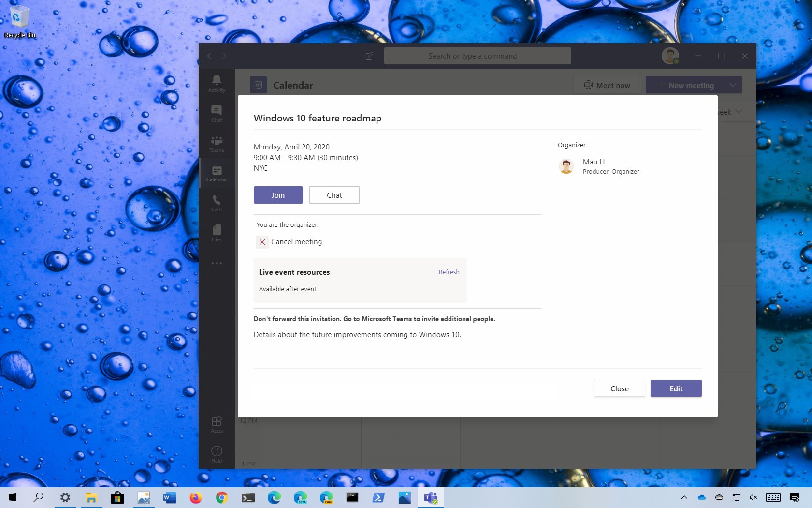Show hidden tray icons chevron
812x508 pixels.
coord(684,497)
